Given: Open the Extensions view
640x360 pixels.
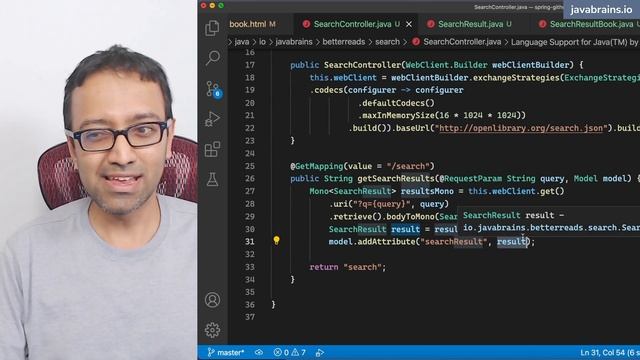Looking at the screenshot, I should pos(212,149).
